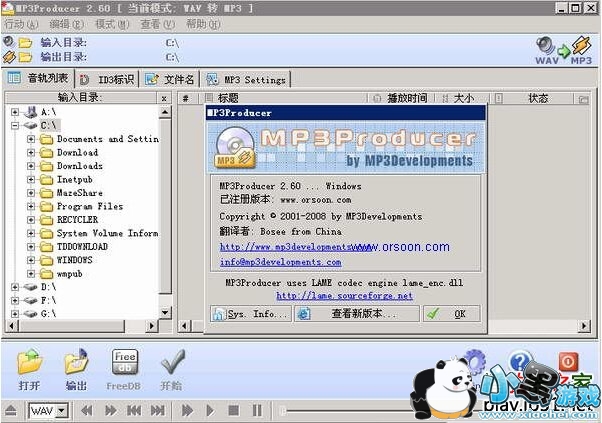Switch to the 音轨列表 tab
The image size is (602, 423).
coord(38,78)
